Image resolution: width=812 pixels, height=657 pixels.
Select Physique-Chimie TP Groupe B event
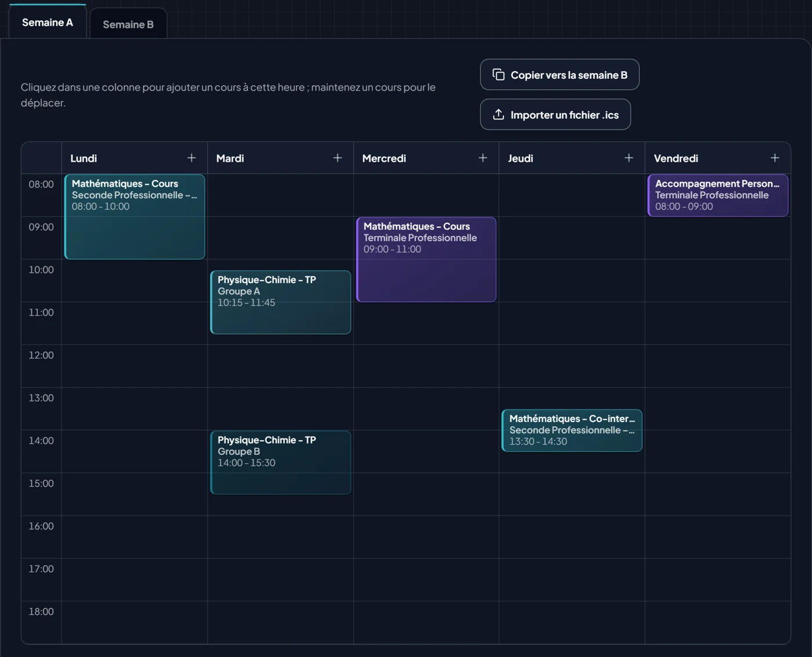point(281,462)
